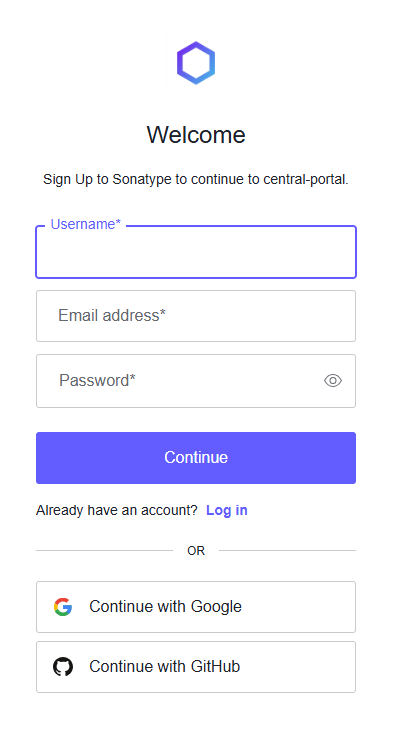Image resolution: width=395 pixels, height=736 pixels.
Task: Click the floating Username* label
Action: (x=85, y=224)
